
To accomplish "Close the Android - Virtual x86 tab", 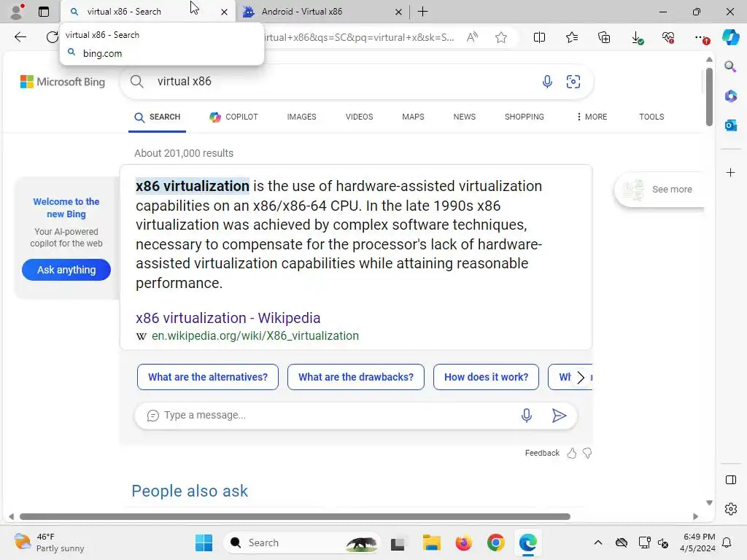I will click(398, 12).
